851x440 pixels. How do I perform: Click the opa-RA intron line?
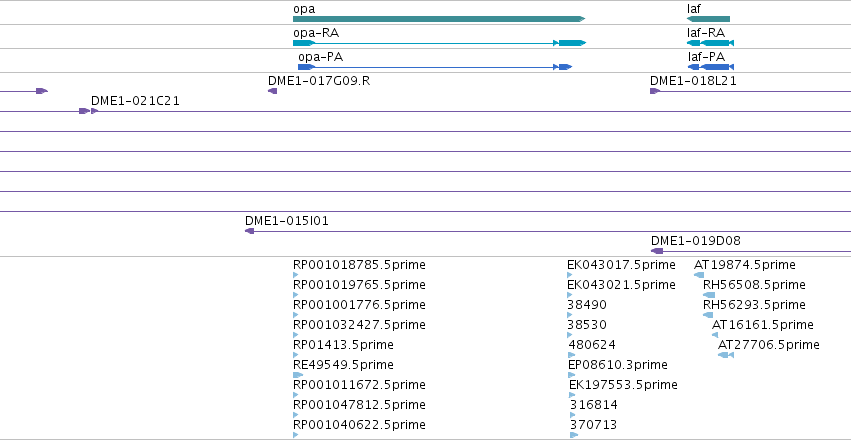click(x=434, y=43)
